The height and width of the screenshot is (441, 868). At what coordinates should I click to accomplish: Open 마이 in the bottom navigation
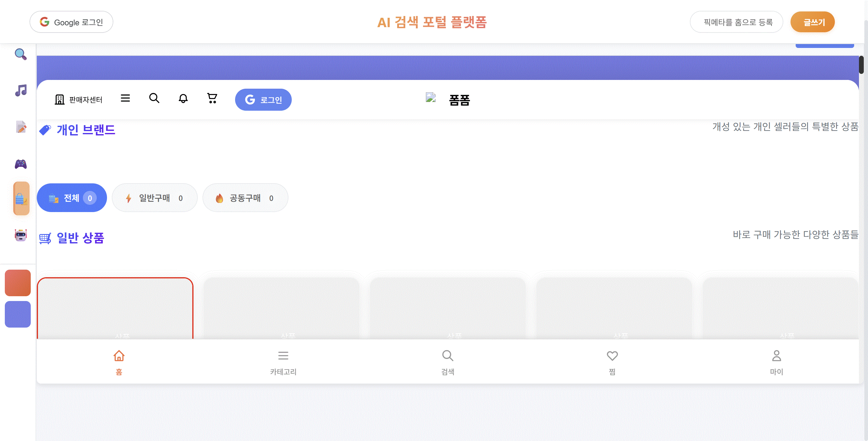pos(776,362)
